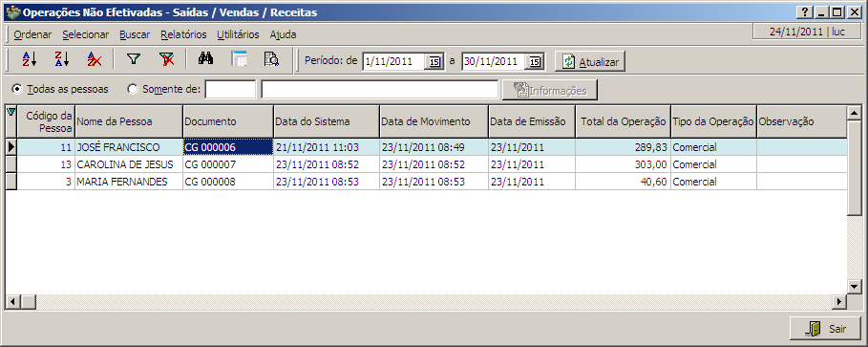Click the Atualizar button
Screen dimensions: 868x347
[x=591, y=62]
